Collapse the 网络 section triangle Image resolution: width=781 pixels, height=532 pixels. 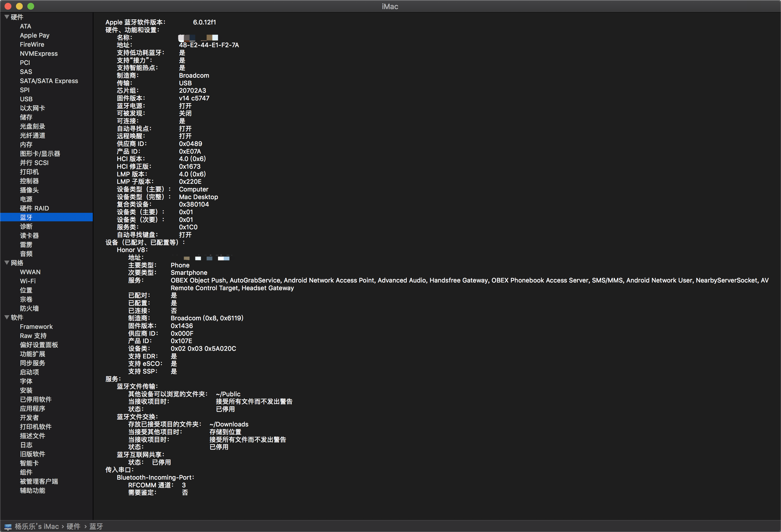click(x=6, y=263)
